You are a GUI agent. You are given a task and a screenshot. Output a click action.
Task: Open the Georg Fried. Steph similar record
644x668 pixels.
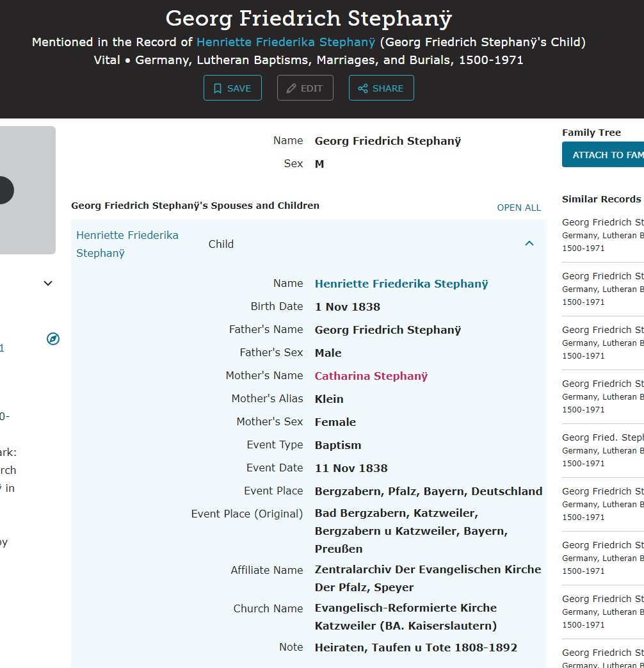click(x=602, y=437)
